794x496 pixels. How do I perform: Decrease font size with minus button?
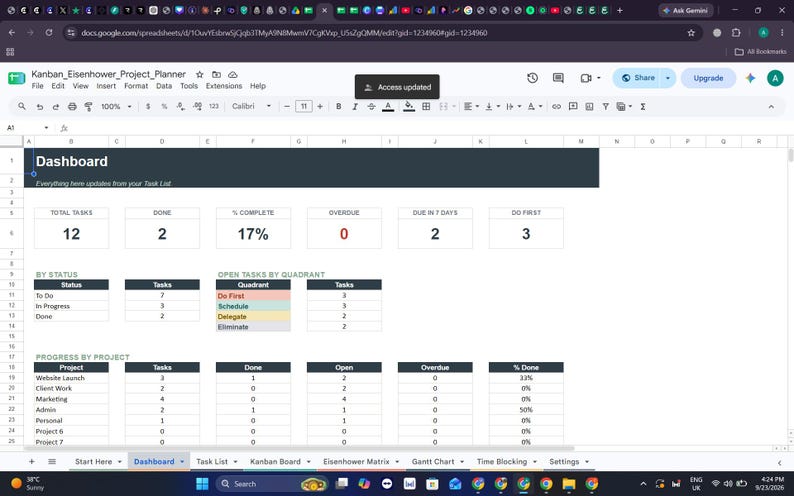pos(287,106)
